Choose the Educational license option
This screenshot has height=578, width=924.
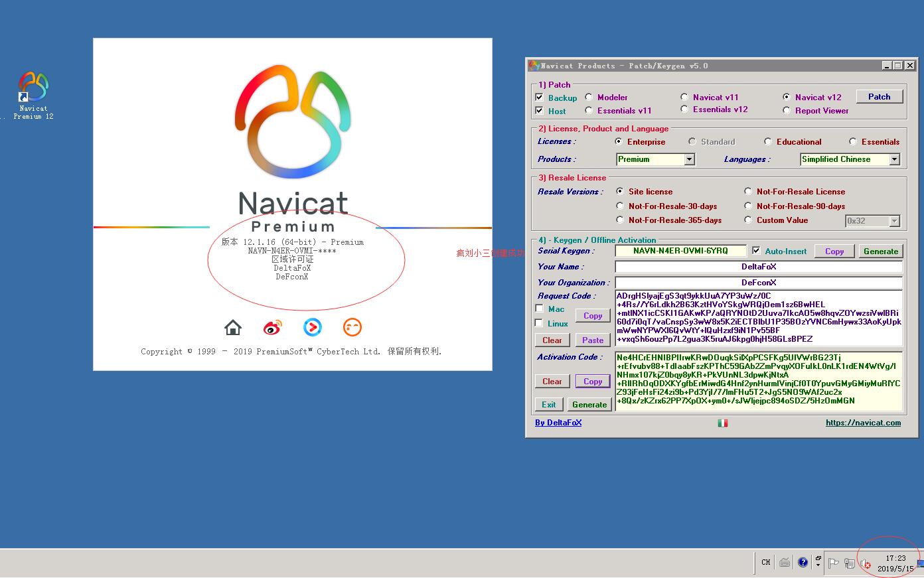point(768,141)
